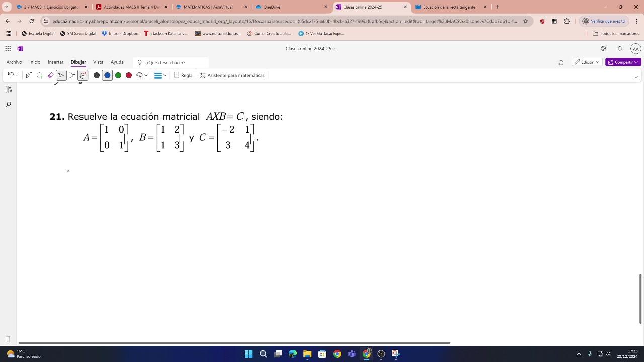
Task: Open the SM Savia Digital bookmark
Action: point(78,34)
